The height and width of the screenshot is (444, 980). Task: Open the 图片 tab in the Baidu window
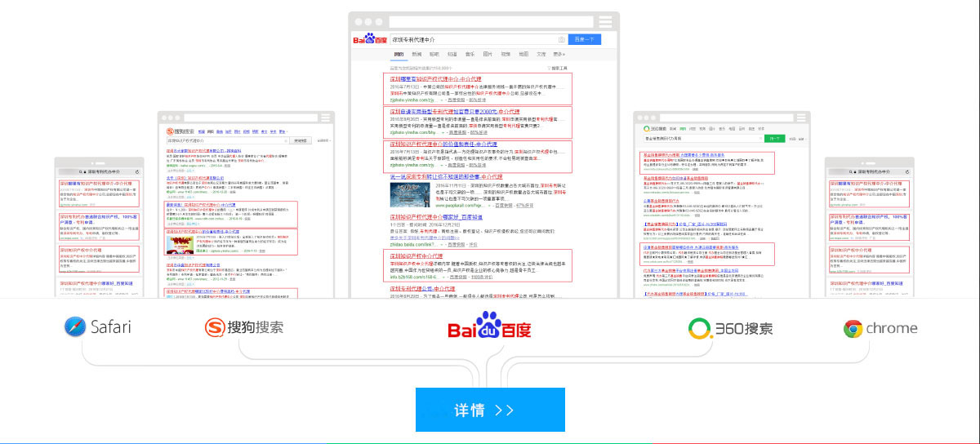[x=488, y=54]
